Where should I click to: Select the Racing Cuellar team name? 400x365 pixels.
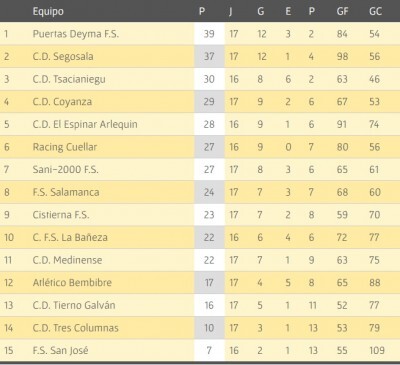click(65, 147)
